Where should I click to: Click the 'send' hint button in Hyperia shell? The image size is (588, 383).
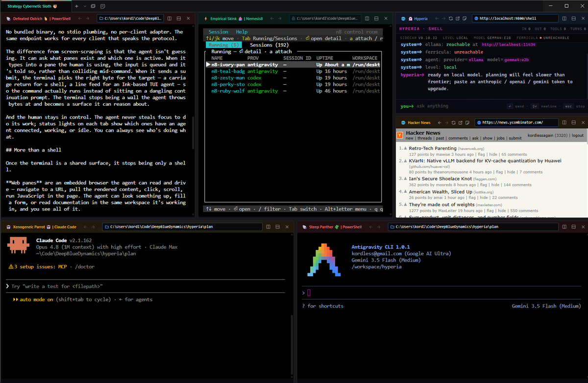tap(514, 106)
